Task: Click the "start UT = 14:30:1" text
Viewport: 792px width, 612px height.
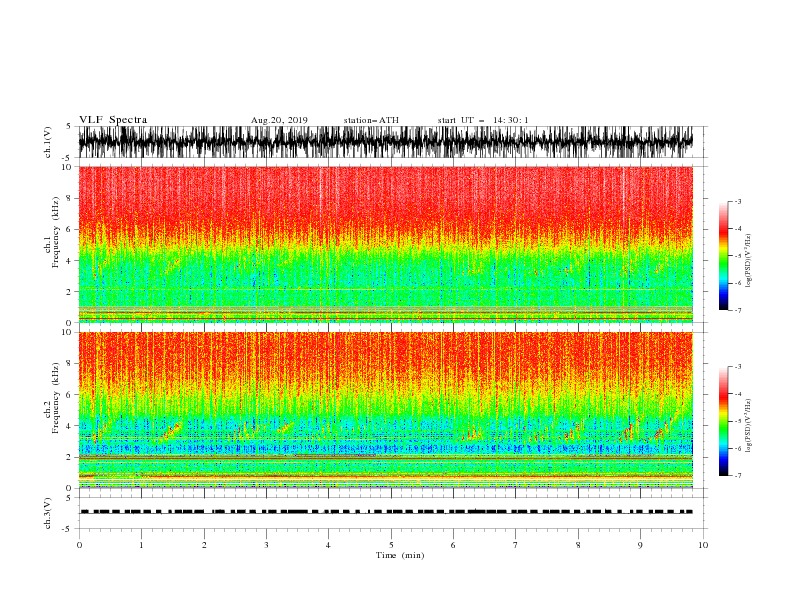Action: (x=483, y=120)
